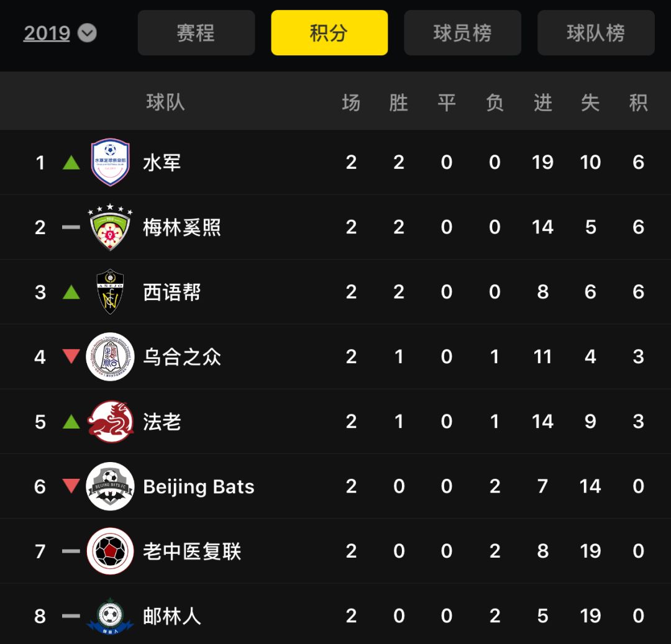The width and height of the screenshot is (671, 644).
Task: Tap the green up arrow beside 水军
Action: point(71,162)
